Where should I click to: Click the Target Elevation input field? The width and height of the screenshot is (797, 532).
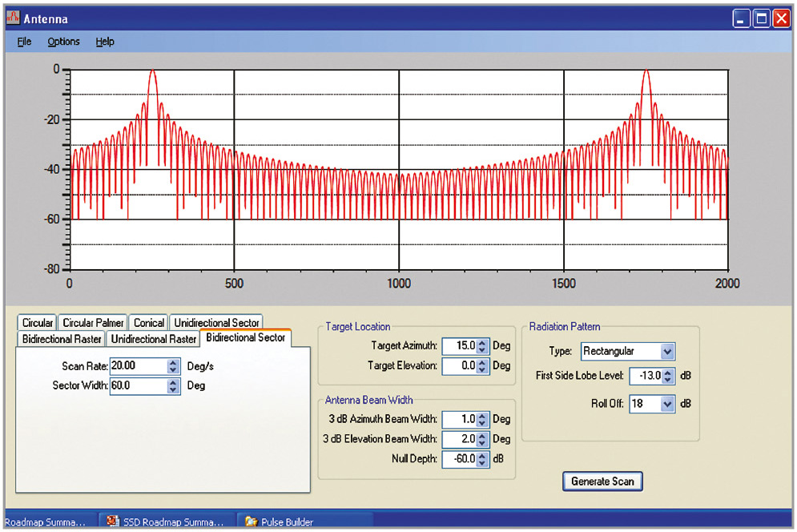pos(459,366)
